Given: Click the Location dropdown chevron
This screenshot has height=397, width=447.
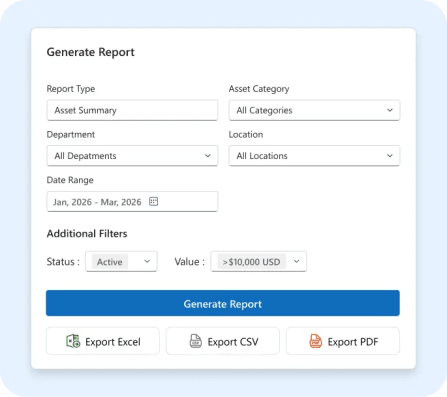Looking at the screenshot, I should coord(390,156).
